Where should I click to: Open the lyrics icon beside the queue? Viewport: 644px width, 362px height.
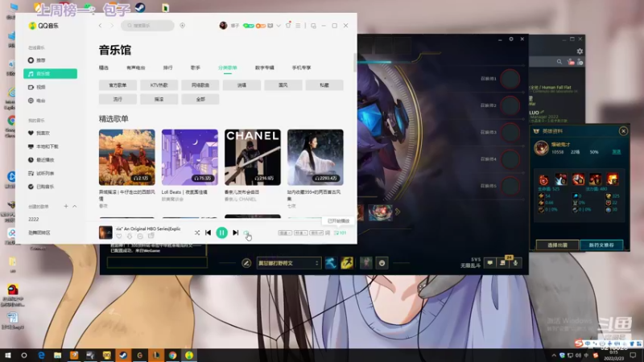tap(328, 232)
